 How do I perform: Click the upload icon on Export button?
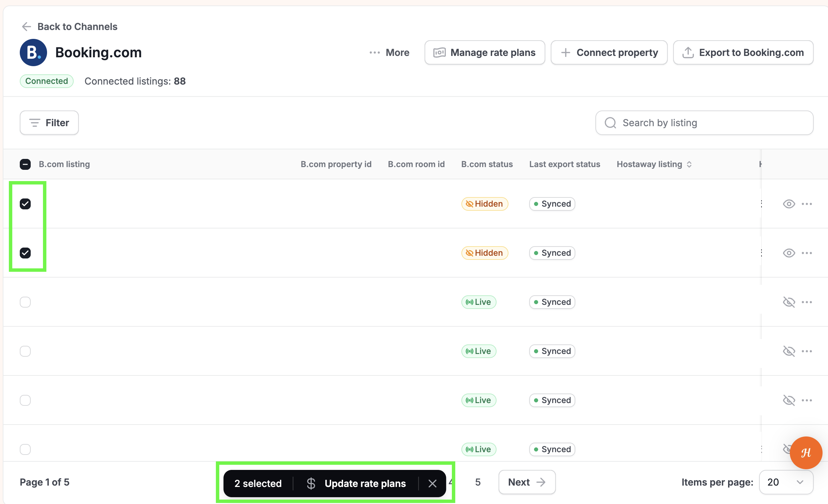(688, 53)
